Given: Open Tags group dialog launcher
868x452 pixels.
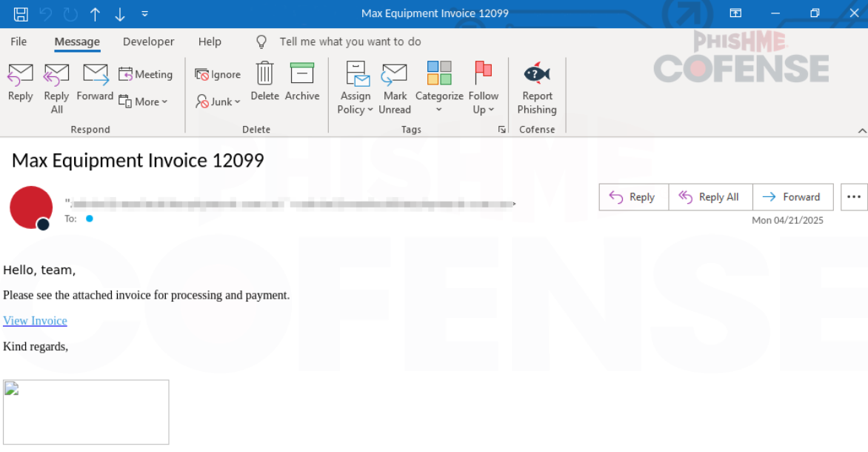Looking at the screenshot, I should 502,130.
